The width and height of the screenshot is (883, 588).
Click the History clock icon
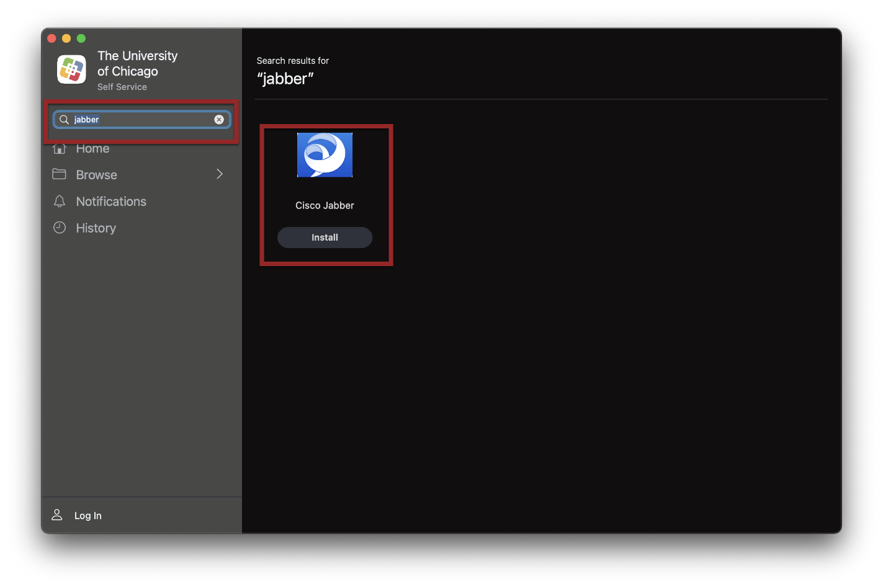[x=60, y=228]
